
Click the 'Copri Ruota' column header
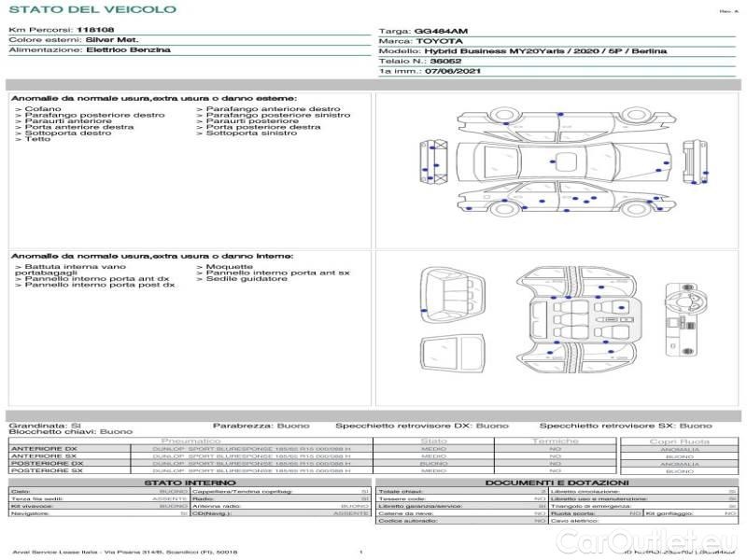(680, 441)
